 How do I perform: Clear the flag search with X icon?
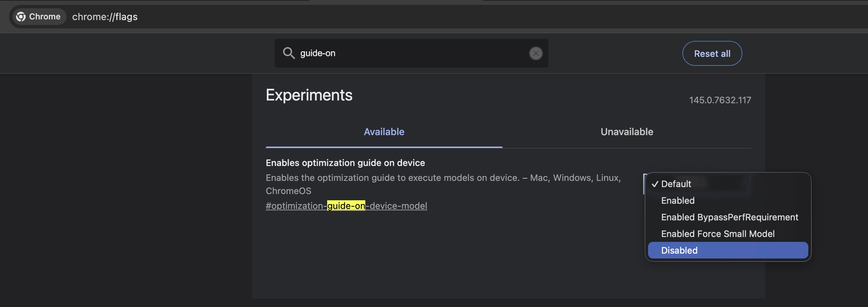pyautogui.click(x=536, y=53)
